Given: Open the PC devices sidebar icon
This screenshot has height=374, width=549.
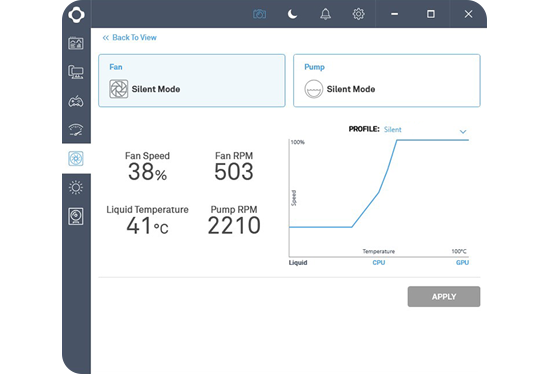Looking at the screenshot, I should point(76,72).
